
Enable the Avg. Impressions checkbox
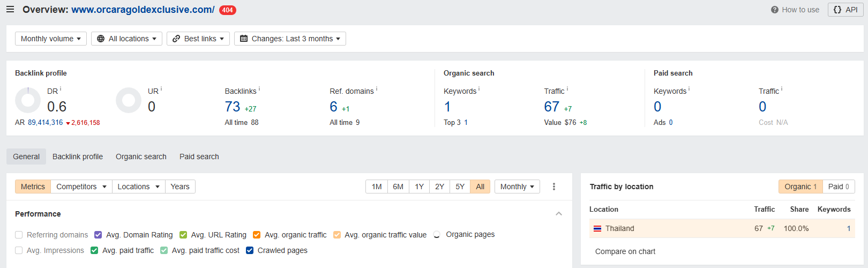point(19,250)
